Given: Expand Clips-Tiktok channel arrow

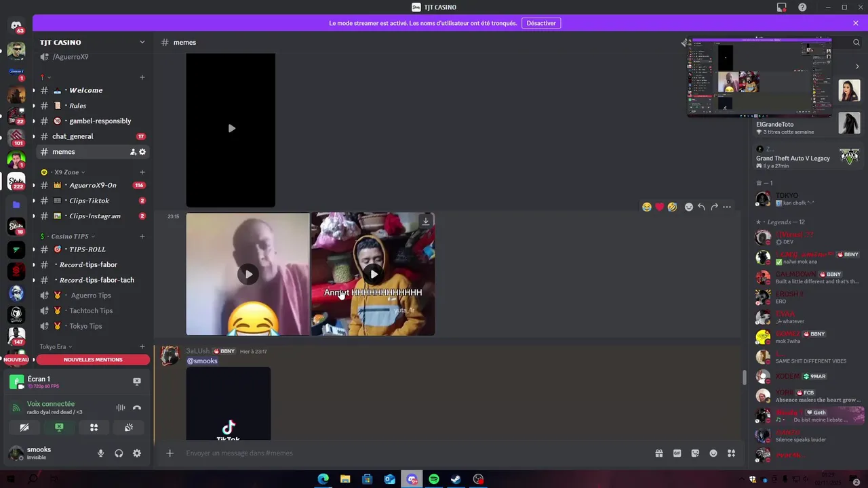Looking at the screenshot, I should tap(33, 201).
